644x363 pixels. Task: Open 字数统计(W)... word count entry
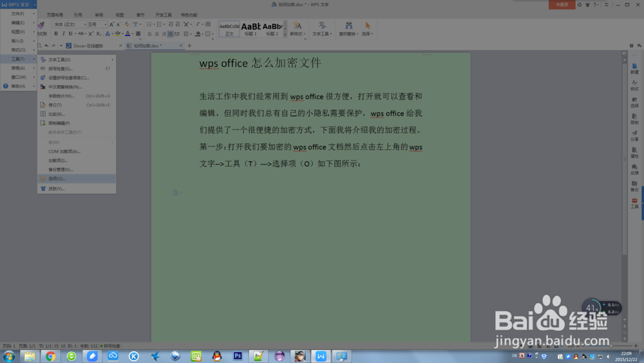tap(77, 96)
